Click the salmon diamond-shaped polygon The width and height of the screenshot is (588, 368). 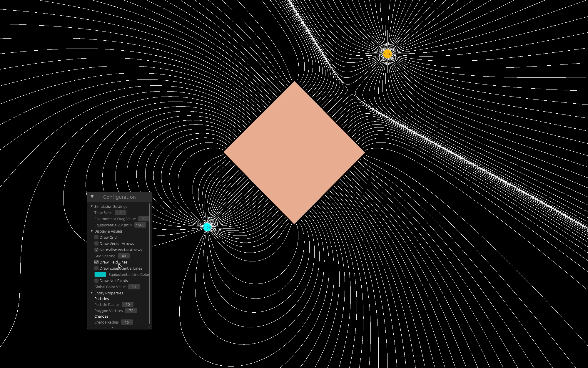tap(294, 152)
